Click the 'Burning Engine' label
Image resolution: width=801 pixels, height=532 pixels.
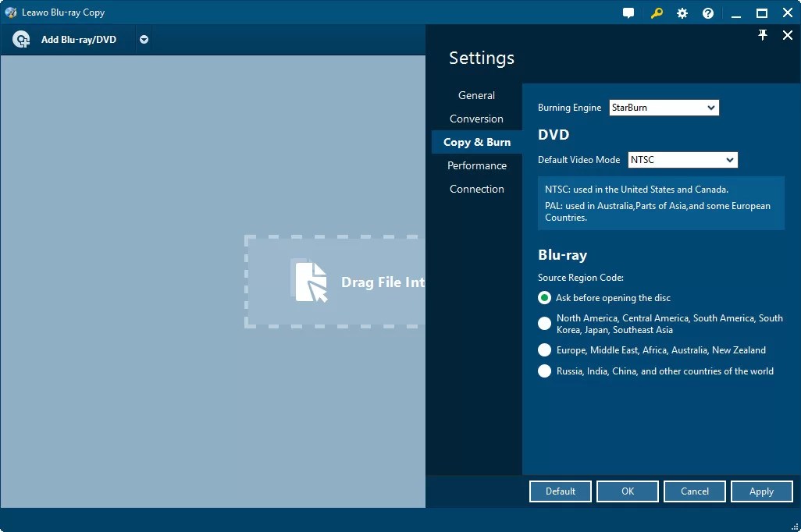[570, 108]
